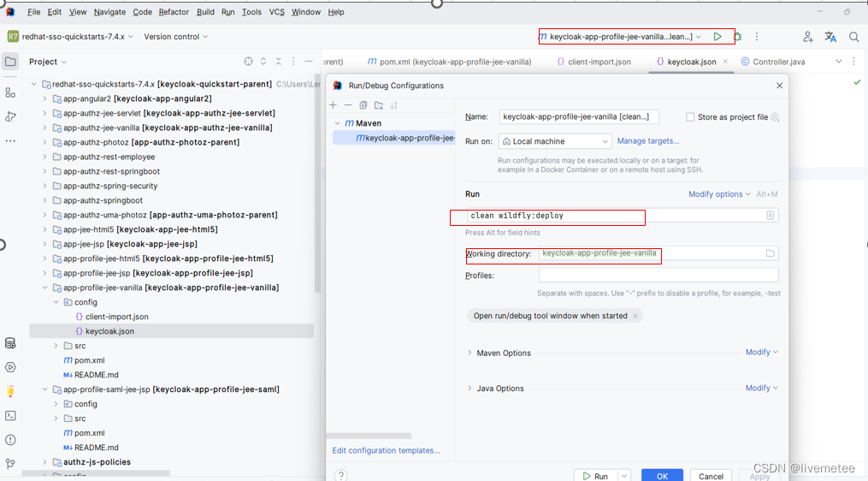Copy configuration icon in dialog
The image size is (868, 481).
(x=363, y=105)
